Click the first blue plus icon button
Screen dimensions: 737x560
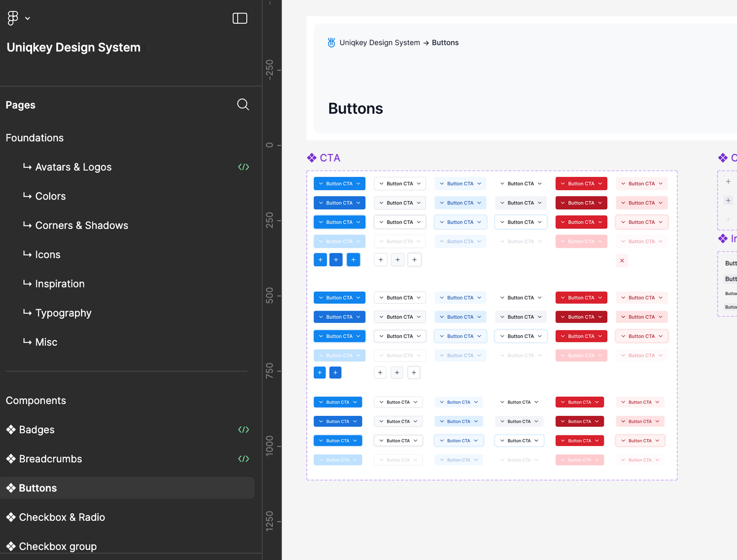click(x=320, y=260)
